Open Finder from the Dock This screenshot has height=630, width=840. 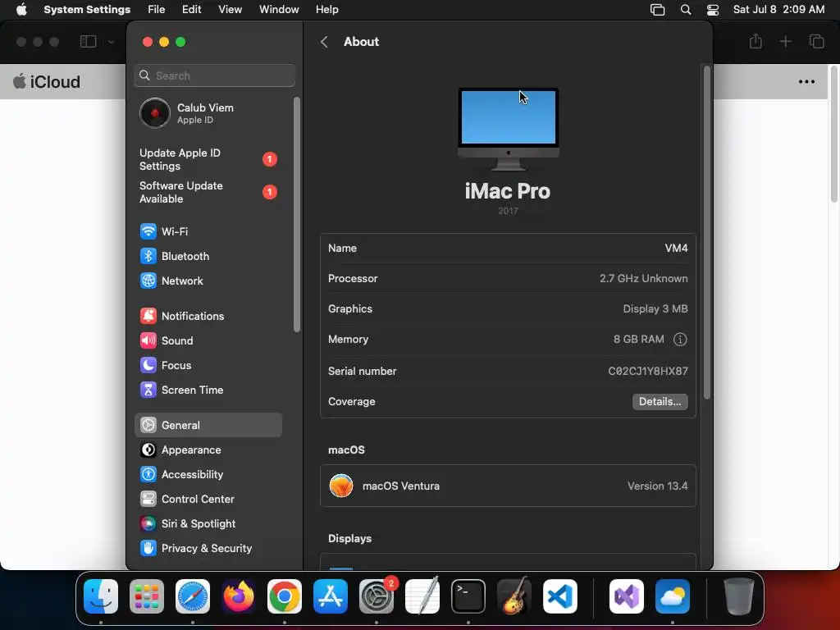click(101, 596)
